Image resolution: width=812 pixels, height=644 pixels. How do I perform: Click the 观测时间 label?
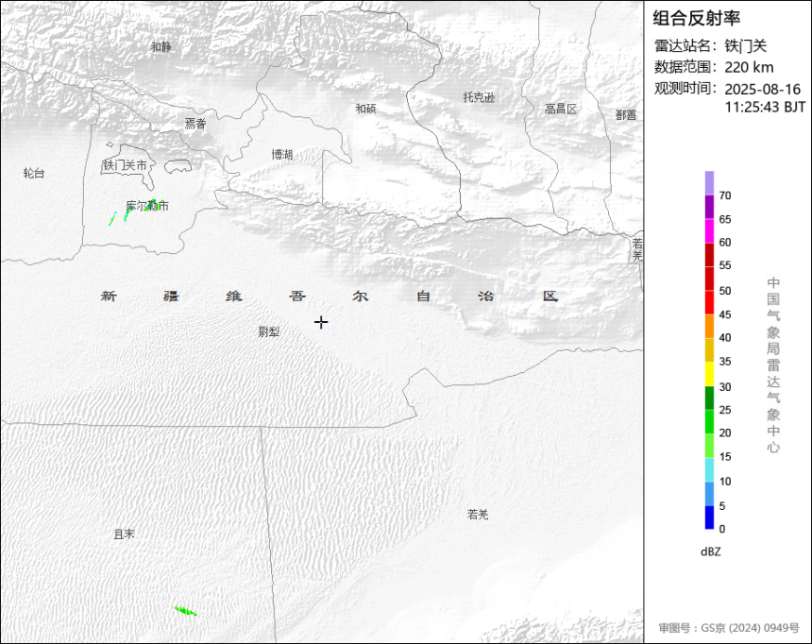[x=685, y=89]
